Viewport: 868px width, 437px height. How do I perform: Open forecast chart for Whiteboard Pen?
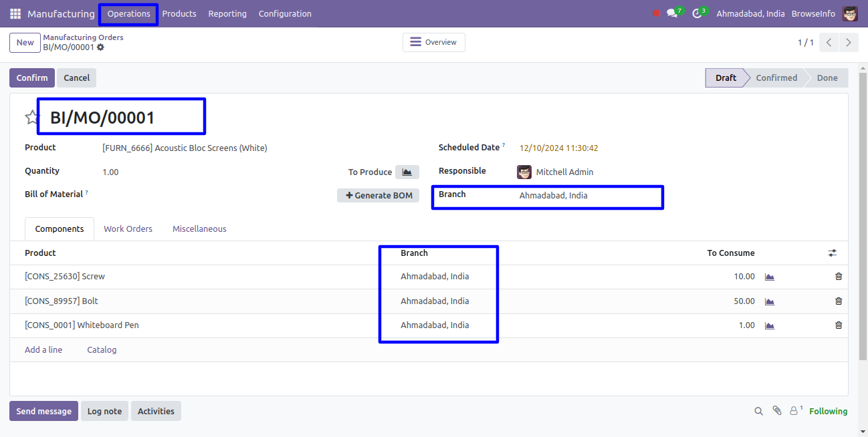769,325
